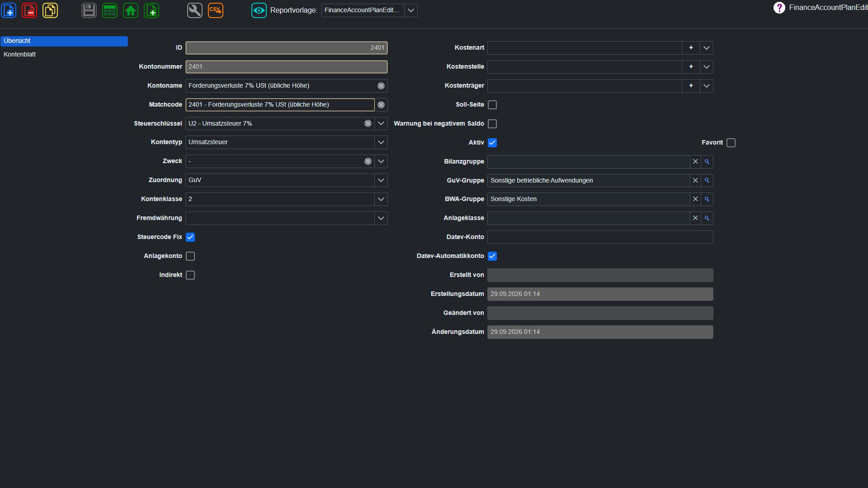Toggle the Favorit checkbox
This screenshot has height=488, width=868.
click(x=731, y=143)
